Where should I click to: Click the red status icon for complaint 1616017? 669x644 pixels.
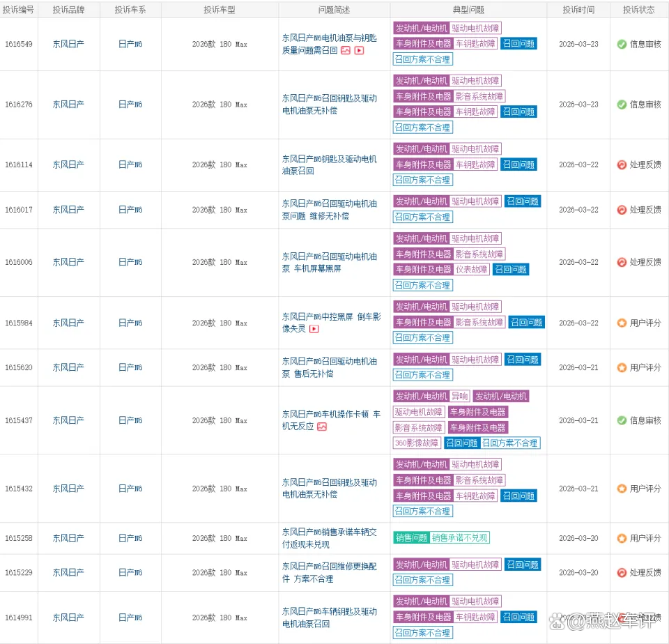click(x=622, y=210)
